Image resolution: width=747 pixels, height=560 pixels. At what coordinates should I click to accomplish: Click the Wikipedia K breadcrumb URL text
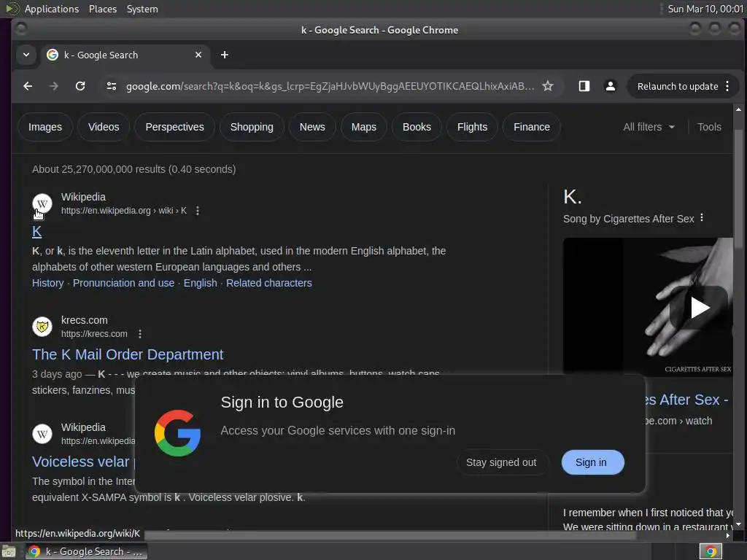[124, 211]
